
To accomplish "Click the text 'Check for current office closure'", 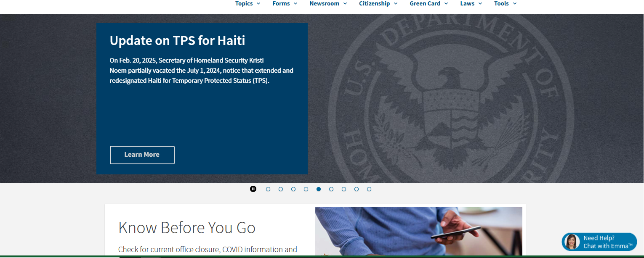I will coord(169,250).
